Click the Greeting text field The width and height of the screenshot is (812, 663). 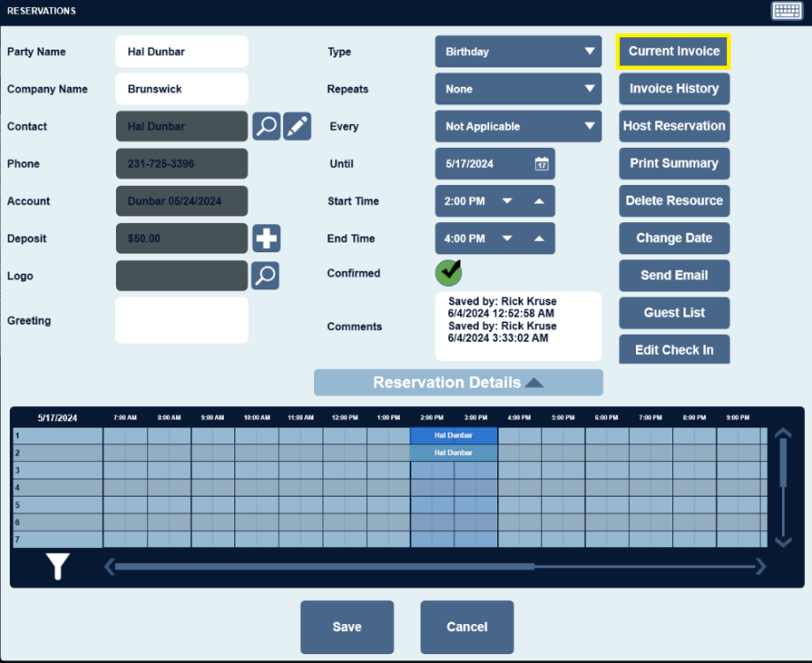181,320
